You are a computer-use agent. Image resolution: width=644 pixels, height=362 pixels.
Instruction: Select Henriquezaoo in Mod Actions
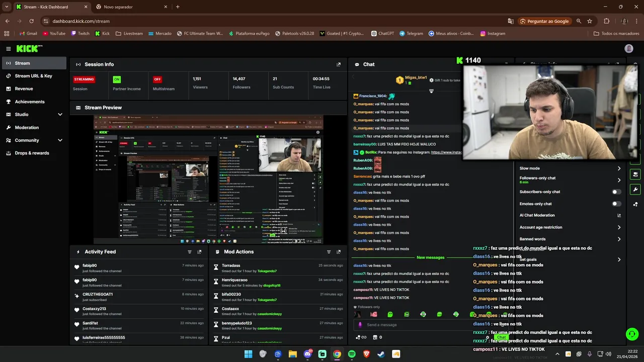[234, 280]
